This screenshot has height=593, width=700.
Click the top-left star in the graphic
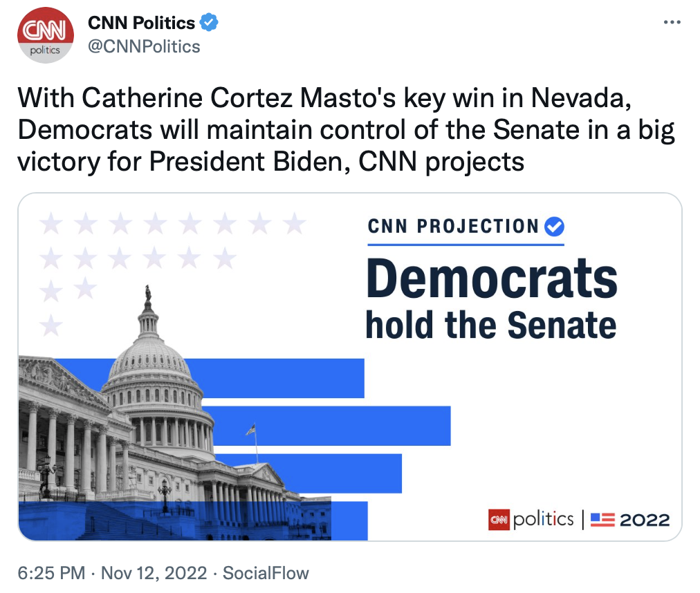[x=51, y=223]
